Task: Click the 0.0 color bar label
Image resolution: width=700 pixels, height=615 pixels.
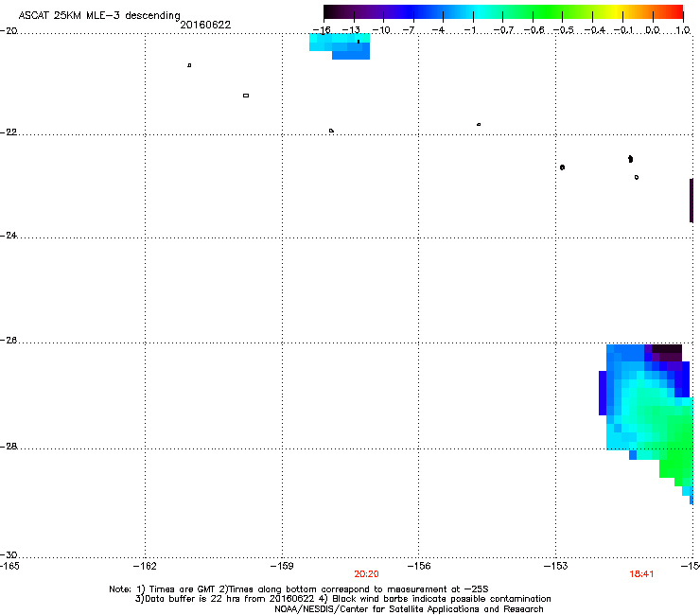Action: (653, 30)
